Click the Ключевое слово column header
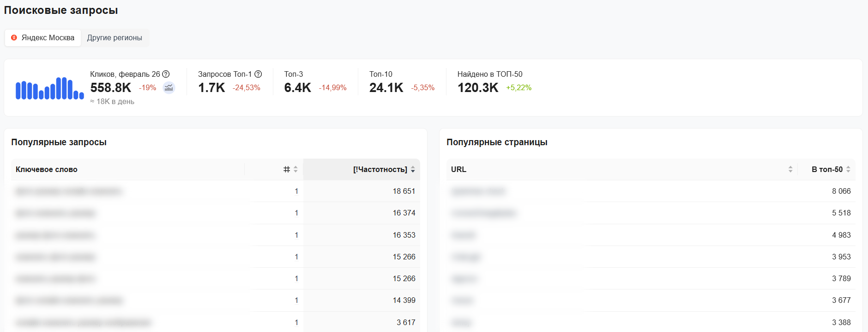868x332 pixels. pyautogui.click(x=47, y=169)
